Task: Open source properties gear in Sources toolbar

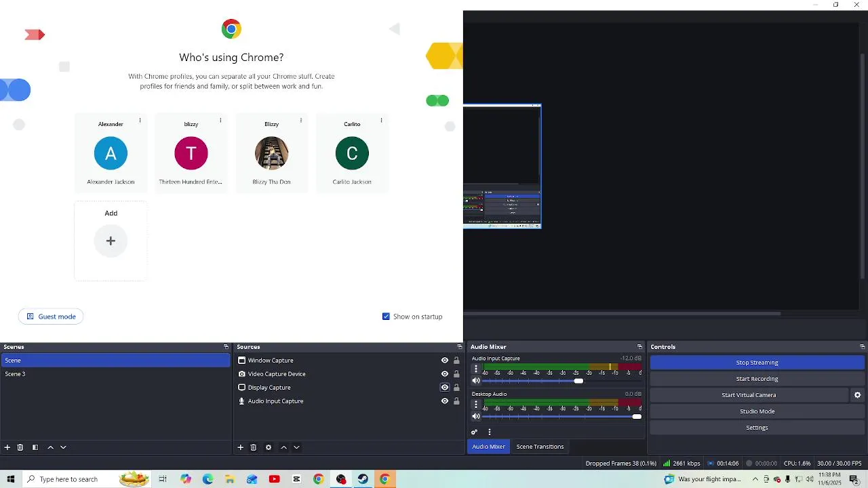Action: (269, 447)
